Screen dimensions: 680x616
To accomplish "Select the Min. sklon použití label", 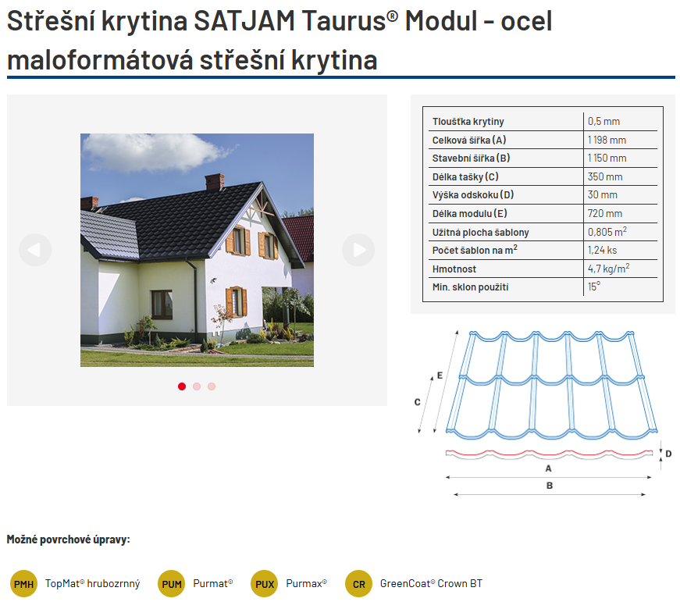I will [x=470, y=287].
